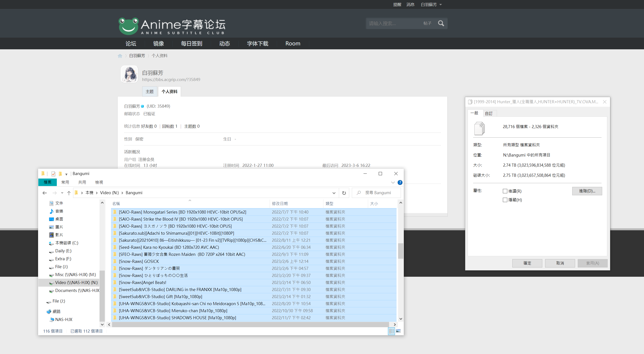The width and height of the screenshot is (644, 354).
Task: Click the Anime字幕论坛 frog logo
Action: point(172,26)
